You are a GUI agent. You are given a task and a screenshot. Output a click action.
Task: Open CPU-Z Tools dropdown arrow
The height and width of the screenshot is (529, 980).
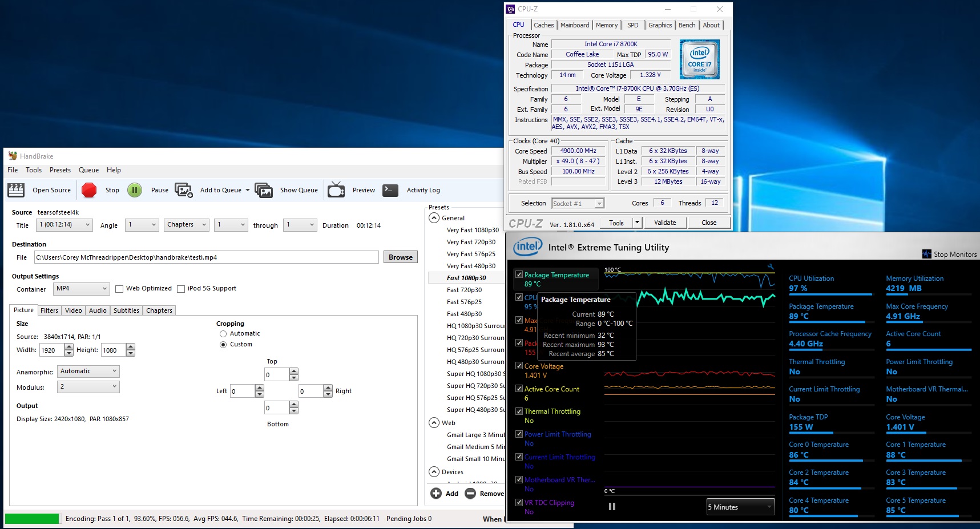point(638,223)
